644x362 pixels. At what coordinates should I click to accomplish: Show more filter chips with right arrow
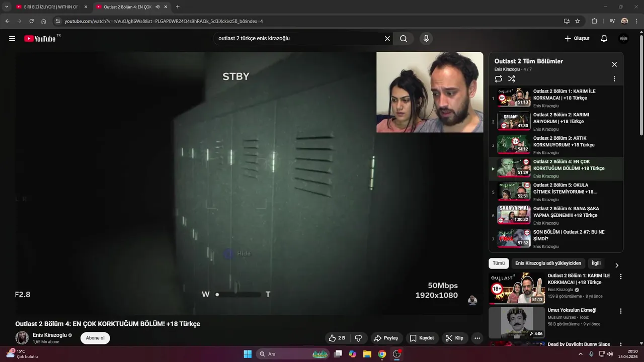click(617, 265)
